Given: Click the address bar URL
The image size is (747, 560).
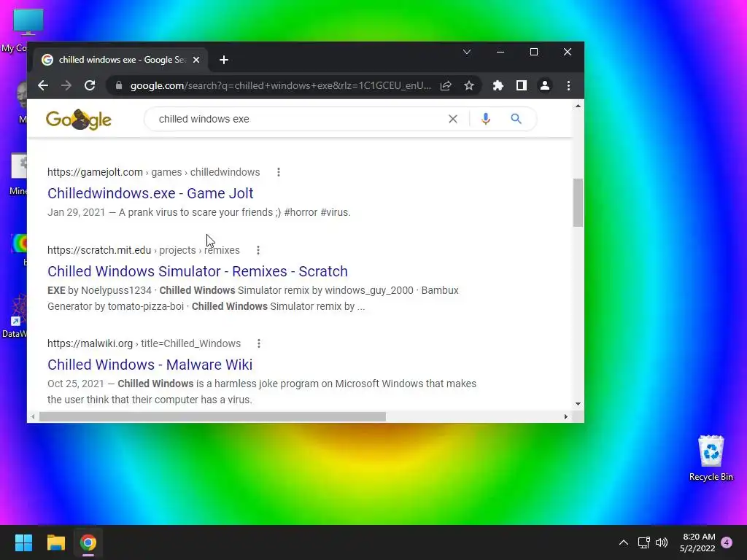Looking at the screenshot, I should (x=280, y=86).
